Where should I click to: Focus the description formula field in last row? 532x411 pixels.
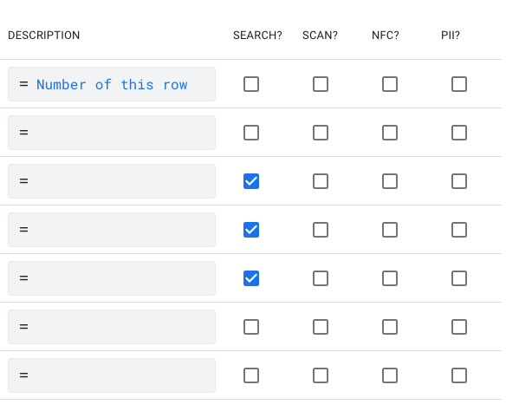click(112, 375)
